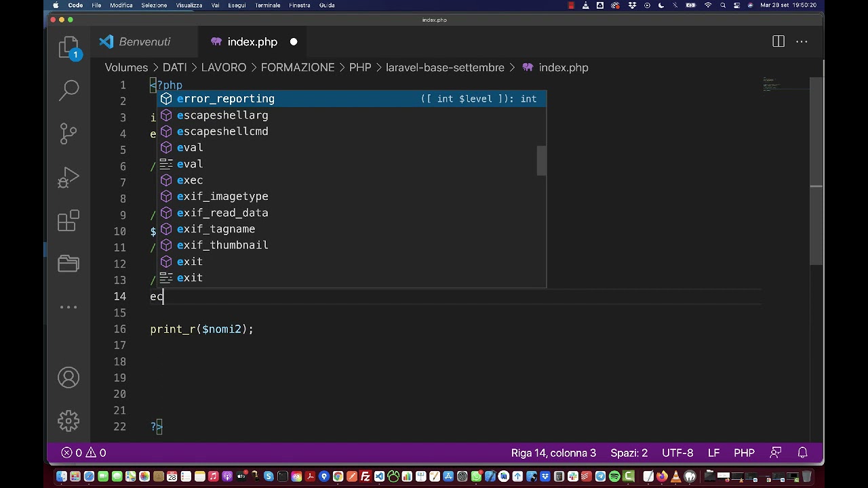The height and width of the screenshot is (488, 868).
Task: Open the Manage gear icon
Action: [x=68, y=421]
